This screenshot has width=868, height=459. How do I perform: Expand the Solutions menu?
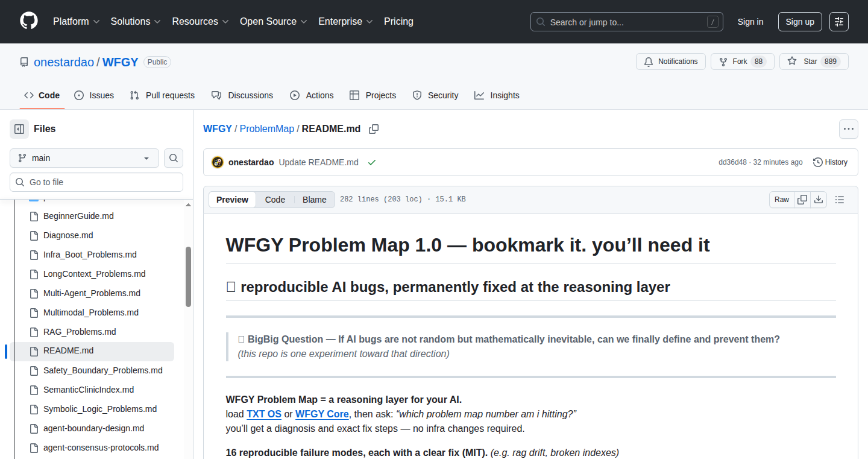[x=136, y=22]
